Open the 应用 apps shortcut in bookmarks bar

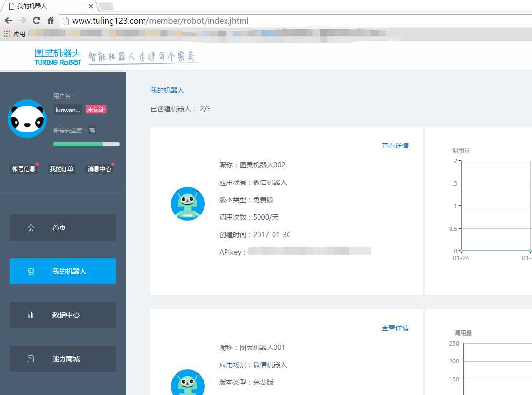tap(14, 34)
